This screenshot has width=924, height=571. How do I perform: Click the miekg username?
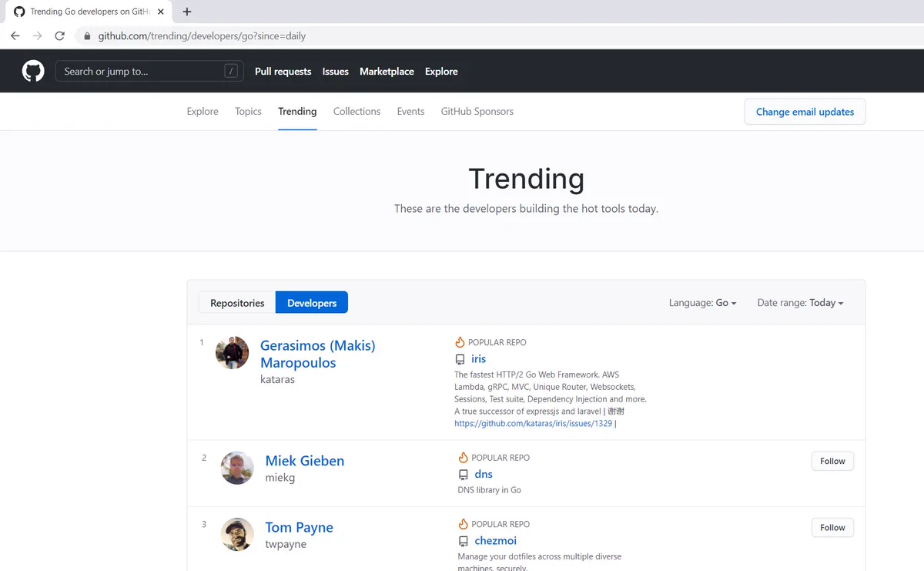click(x=280, y=478)
